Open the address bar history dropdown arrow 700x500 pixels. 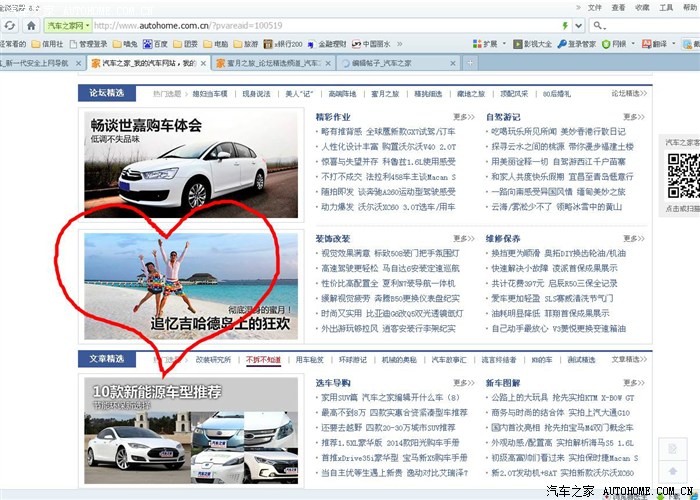581,25
